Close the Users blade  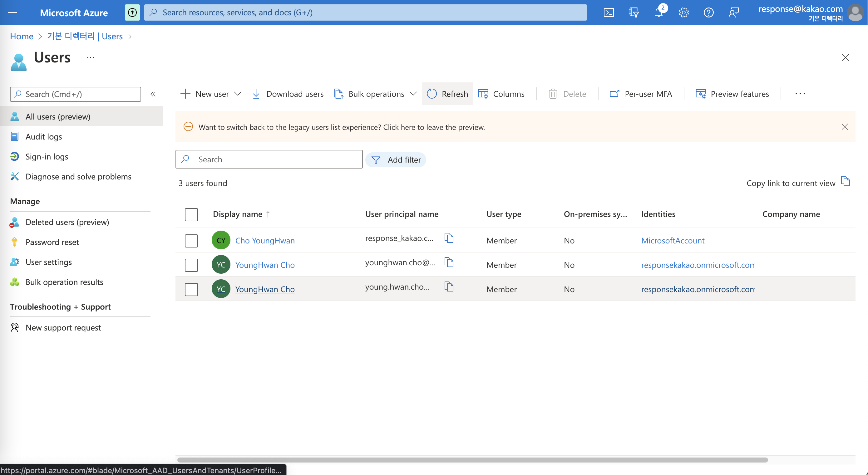pos(846,57)
